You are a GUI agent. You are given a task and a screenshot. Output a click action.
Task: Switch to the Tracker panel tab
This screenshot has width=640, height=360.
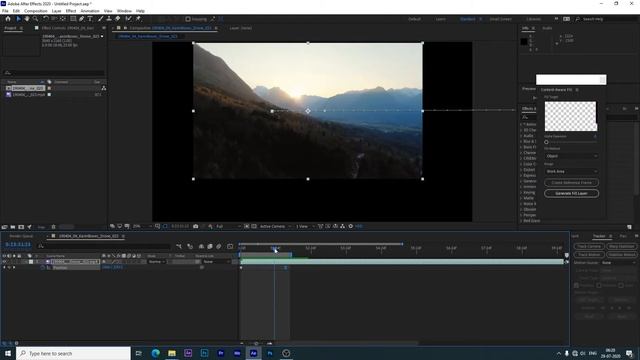pos(599,236)
